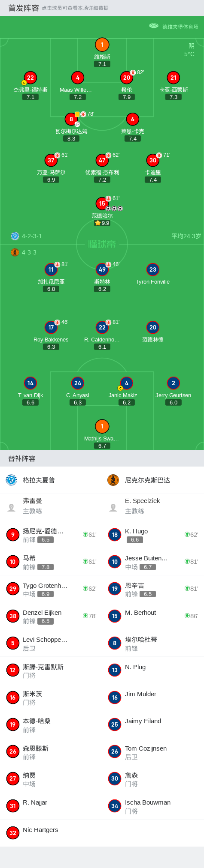Viewport: 204px width, 868px height.
Task: Select Jerry Geurtsen number 2 icon
Action: coord(173,383)
